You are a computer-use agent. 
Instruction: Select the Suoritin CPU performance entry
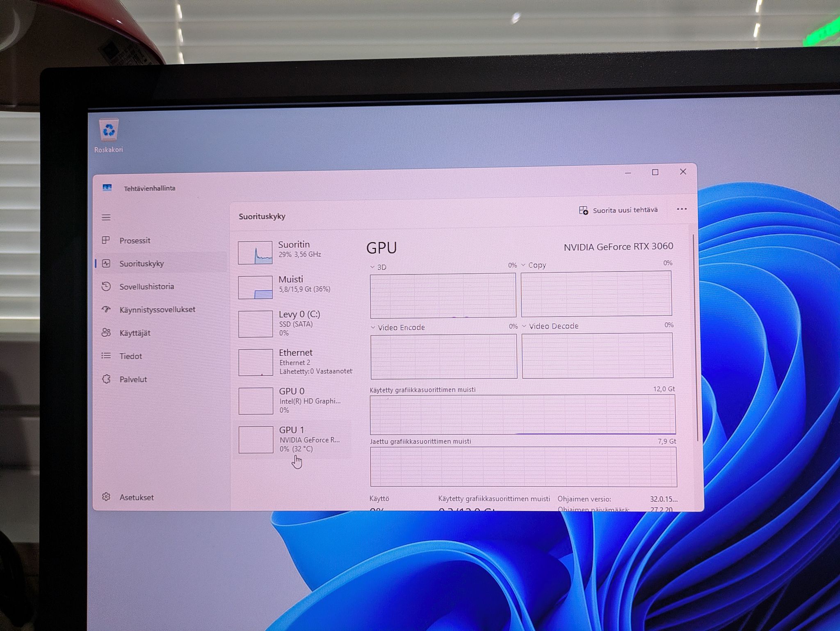click(294, 251)
